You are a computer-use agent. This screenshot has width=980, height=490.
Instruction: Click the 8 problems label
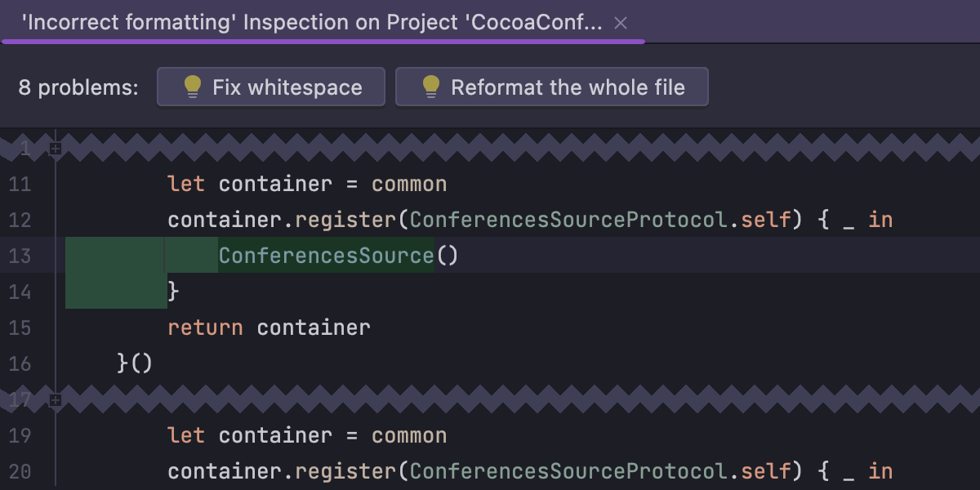[x=78, y=87]
